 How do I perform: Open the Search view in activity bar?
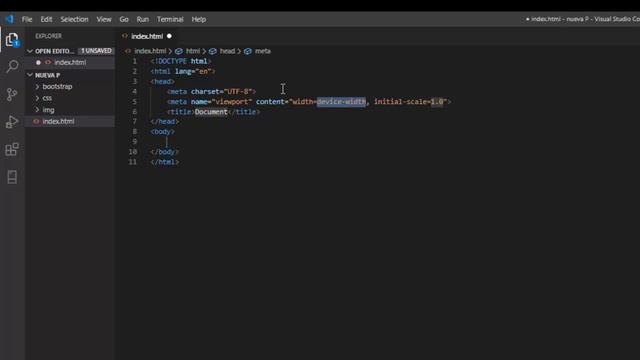[12, 66]
